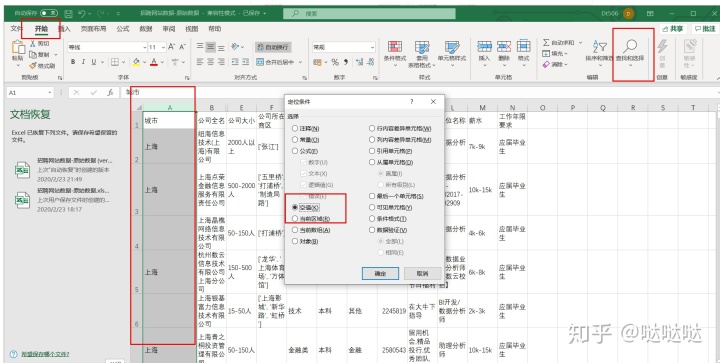Viewport: 720px width, 363px height.
Task: Click the Format Painter (格式刷) icon
Action: tap(33, 66)
